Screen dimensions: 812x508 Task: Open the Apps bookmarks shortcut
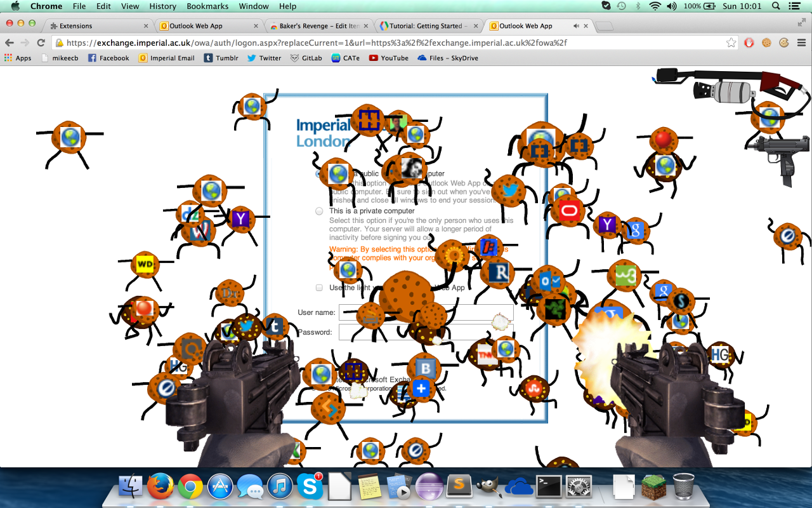(x=18, y=58)
